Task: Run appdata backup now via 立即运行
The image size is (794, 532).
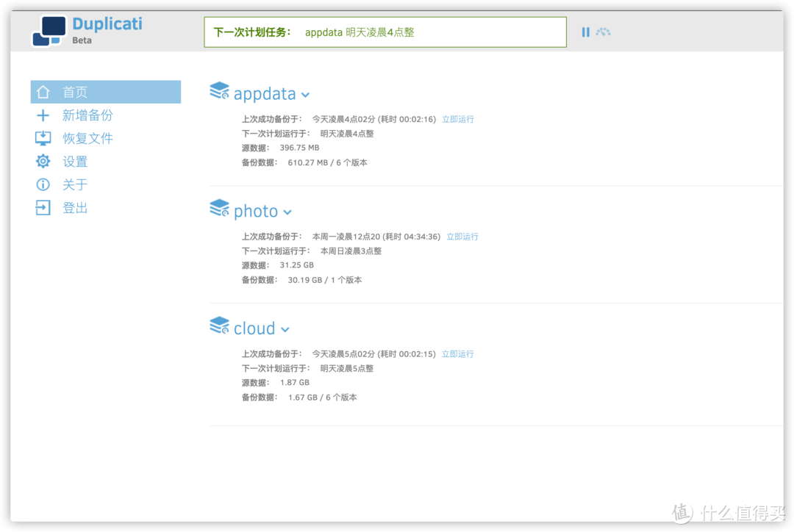Action: 458,120
